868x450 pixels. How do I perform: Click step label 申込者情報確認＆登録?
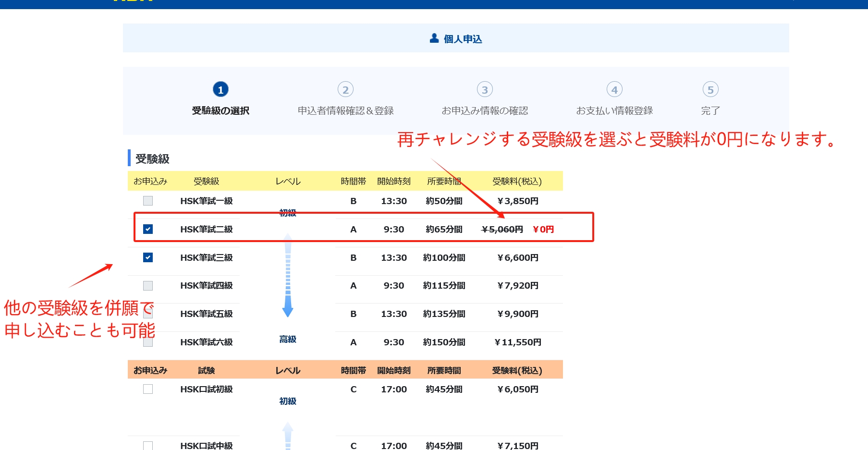tap(345, 110)
